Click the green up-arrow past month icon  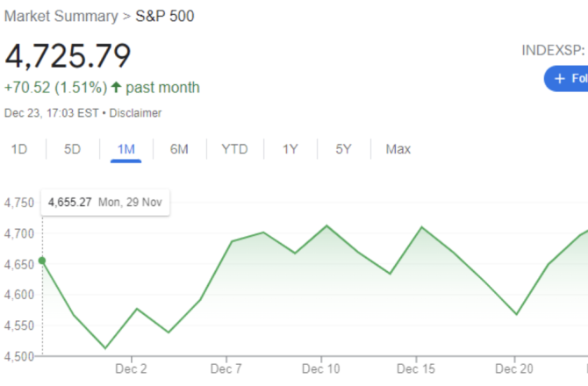pos(116,88)
